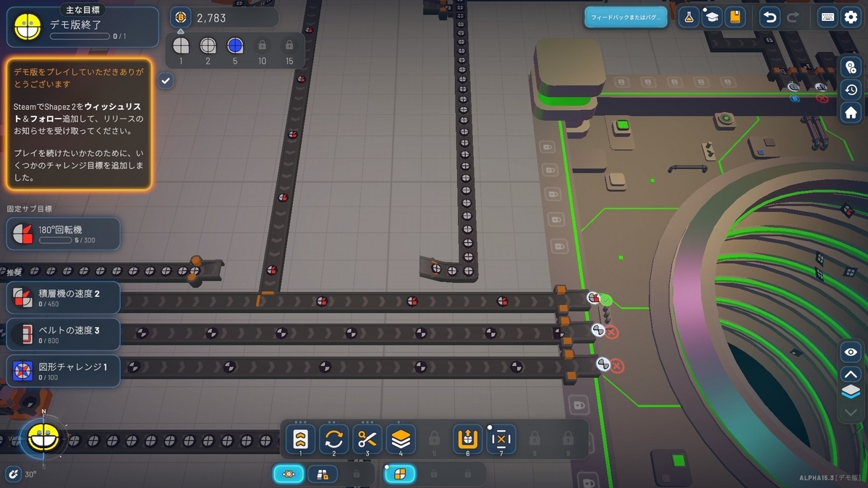Select blueprint slot 2 shape
The width and height of the screenshot is (868, 488).
(x=208, y=46)
